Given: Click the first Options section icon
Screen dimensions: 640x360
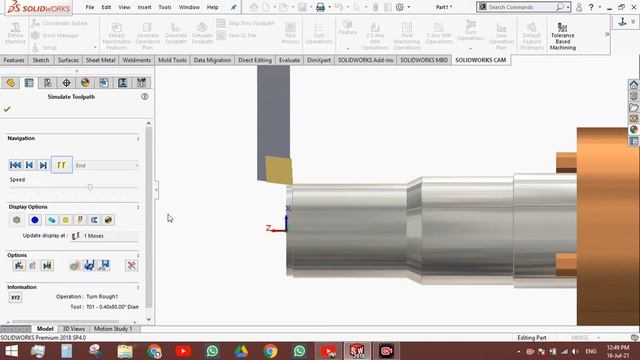Looking at the screenshot, I should pyautogui.click(x=19, y=266).
